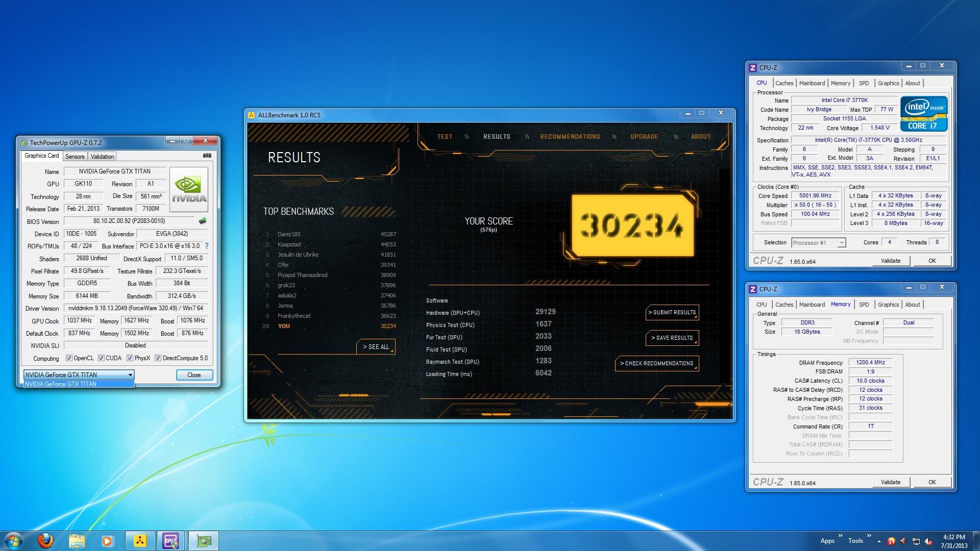Open the TEST tab in ALLBenchmark

click(445, 137)
